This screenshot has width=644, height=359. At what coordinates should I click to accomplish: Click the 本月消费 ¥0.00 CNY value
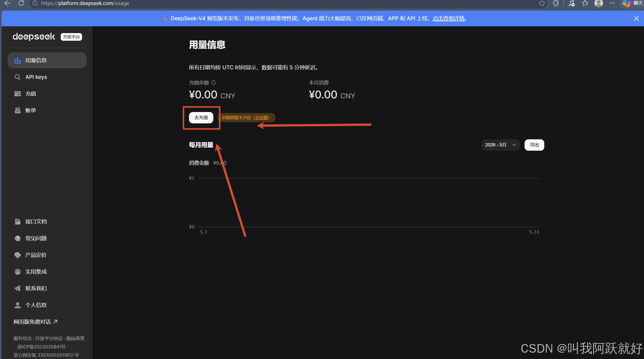[x=332, y=95]
